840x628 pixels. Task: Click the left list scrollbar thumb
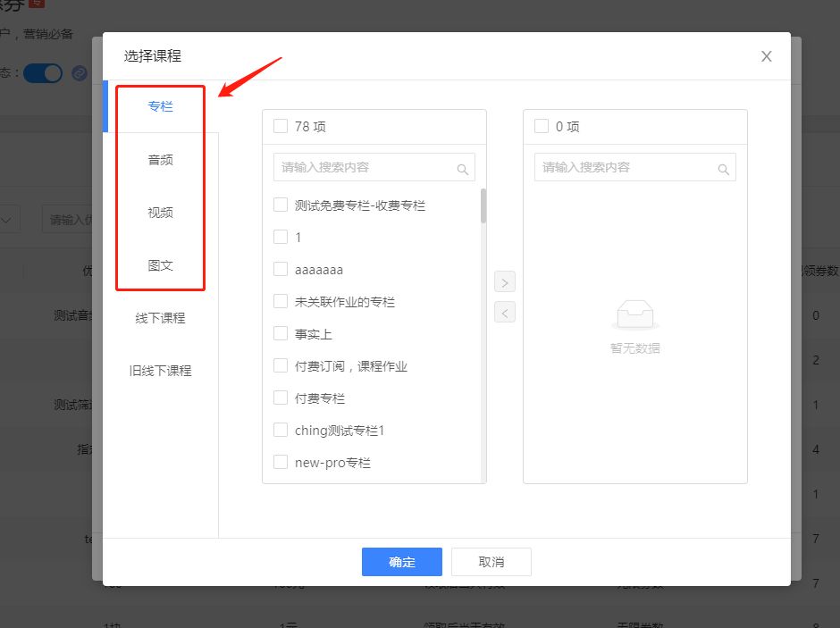[483, 205]
